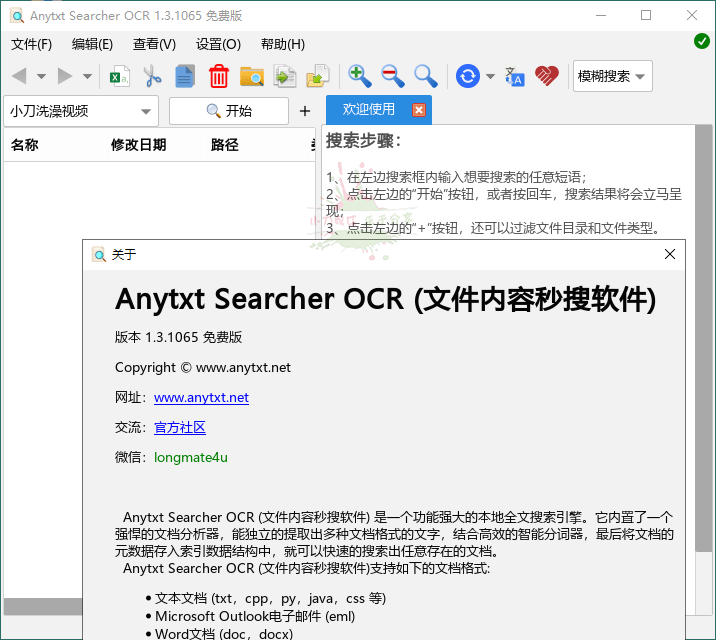Expand the search box history dropdown
716x640 pixels.
(146, 111)
